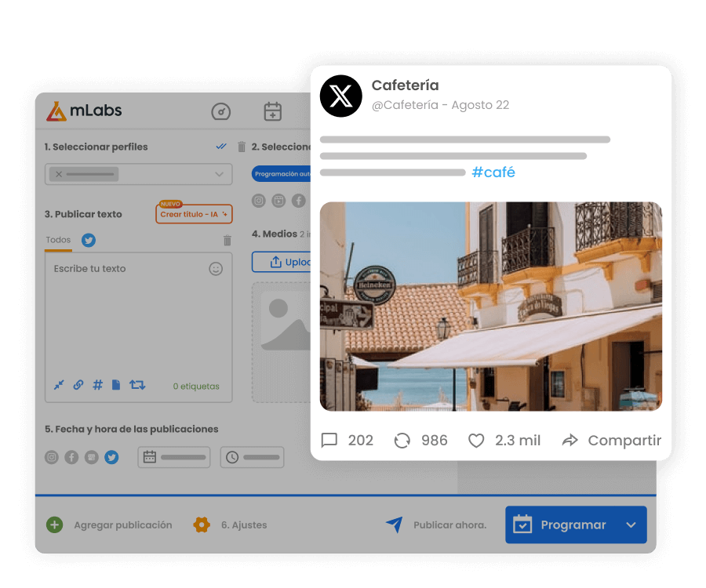Enable the Instagram profile under Fecha y hora
The height and width of the screenshot is (588, 706).
click(52, 456)
